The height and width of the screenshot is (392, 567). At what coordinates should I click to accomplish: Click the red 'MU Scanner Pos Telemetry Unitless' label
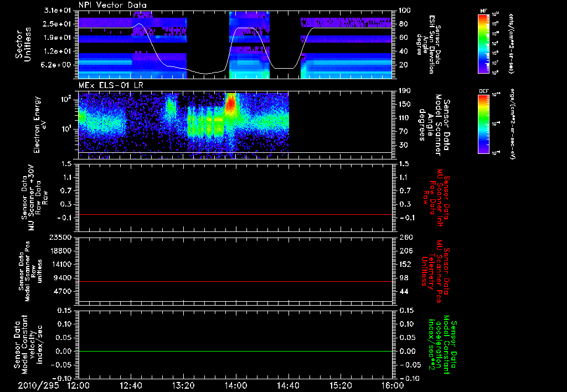pyautogui.click(x=435, y=271)
